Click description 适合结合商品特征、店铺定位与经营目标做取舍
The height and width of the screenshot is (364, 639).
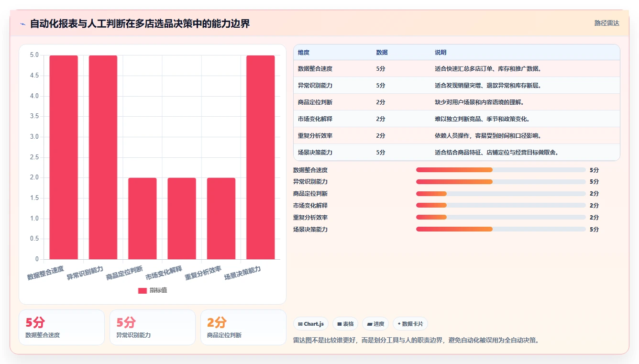coord(497,153)
